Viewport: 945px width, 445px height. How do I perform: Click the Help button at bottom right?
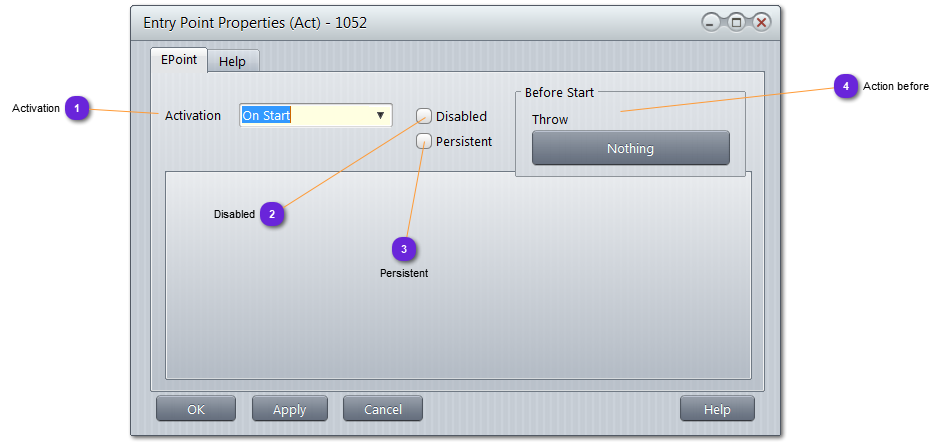717,409
